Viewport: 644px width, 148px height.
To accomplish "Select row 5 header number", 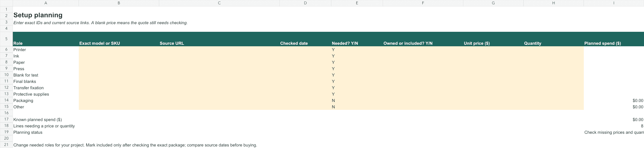I will [6, 39].
